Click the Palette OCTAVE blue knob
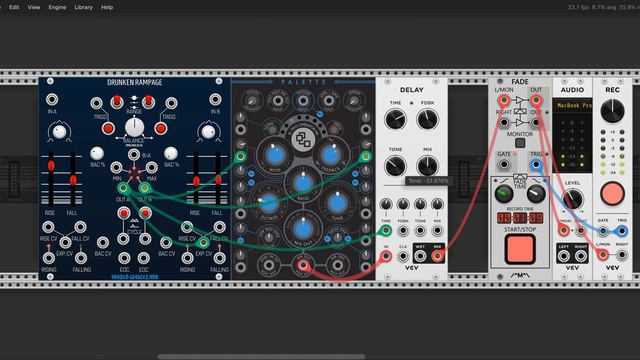The height and width of the screenshot is (360, 640). [x=268, y=202]
